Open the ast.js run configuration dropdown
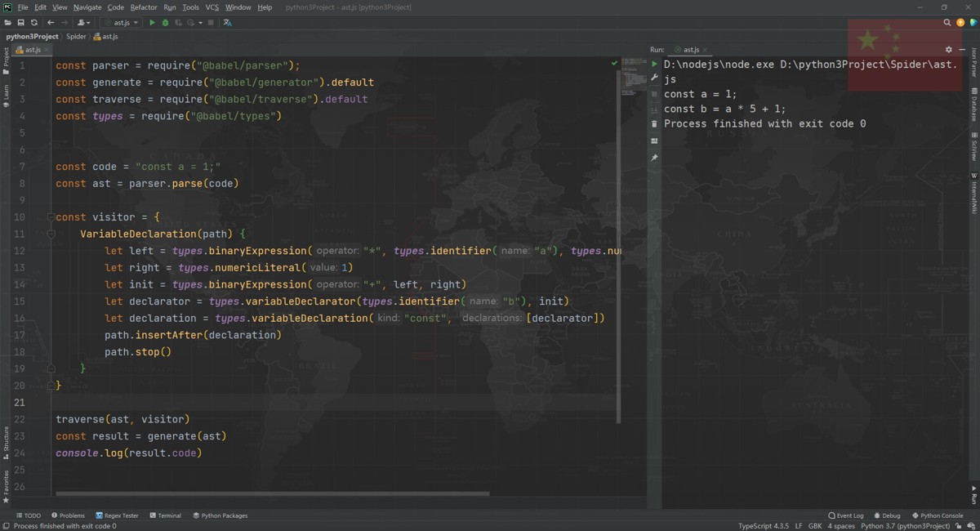This screenshot has height=531, width=980. [120, 22]
